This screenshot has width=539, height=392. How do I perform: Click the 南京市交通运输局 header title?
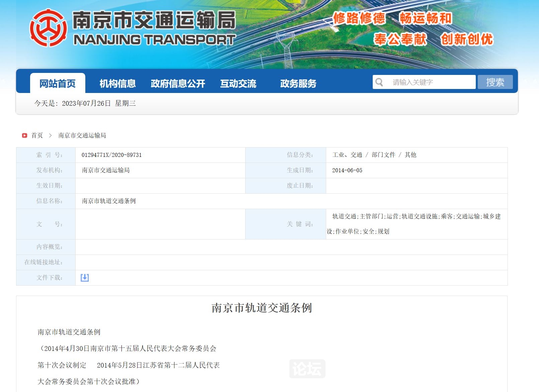point(154,20)
